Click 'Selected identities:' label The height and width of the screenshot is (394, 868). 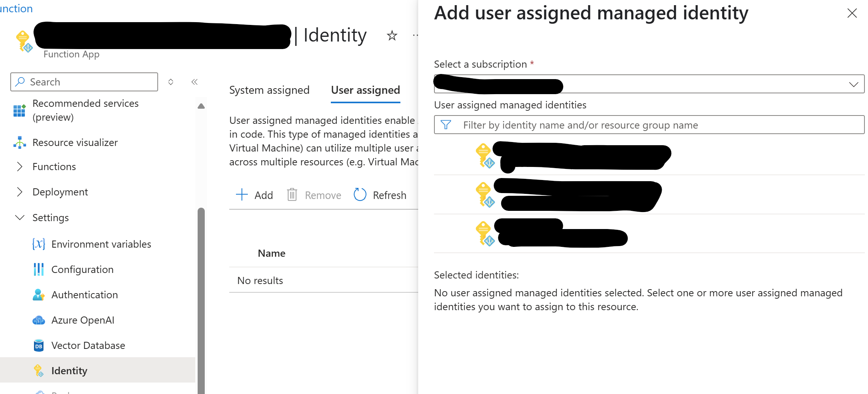(x=476, y=275)
